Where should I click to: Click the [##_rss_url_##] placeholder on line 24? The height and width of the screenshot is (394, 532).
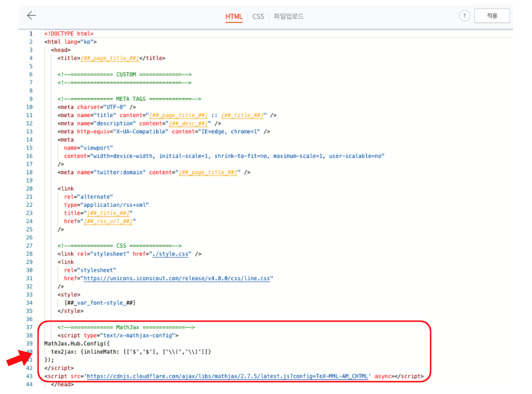pos(108,221)
